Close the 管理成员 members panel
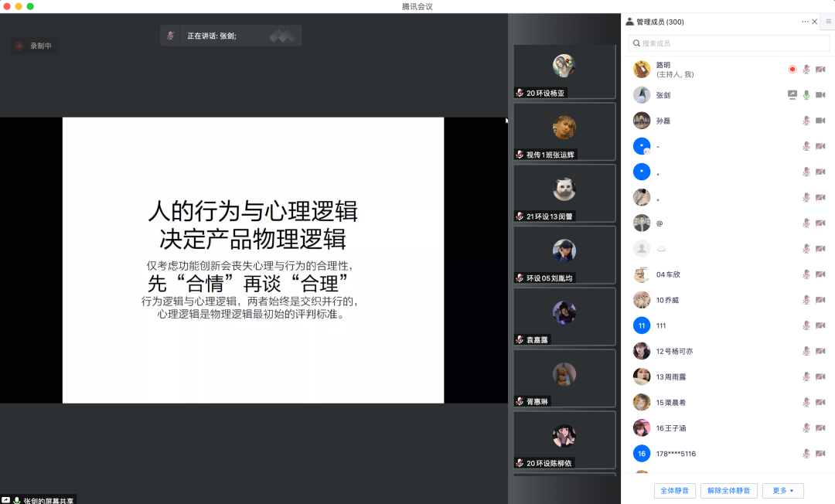This screenshot has width=835, height=504. [815, 22]
